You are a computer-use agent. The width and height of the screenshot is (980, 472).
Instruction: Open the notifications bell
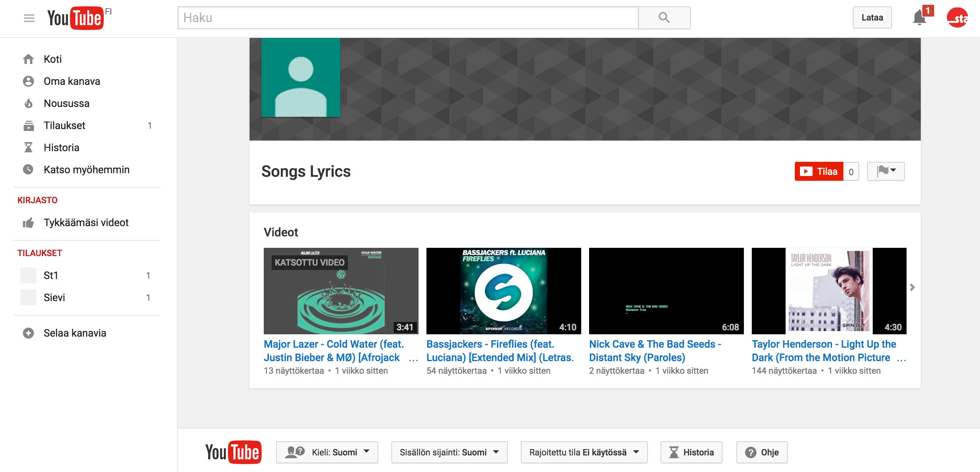click(x=920, y=18)
